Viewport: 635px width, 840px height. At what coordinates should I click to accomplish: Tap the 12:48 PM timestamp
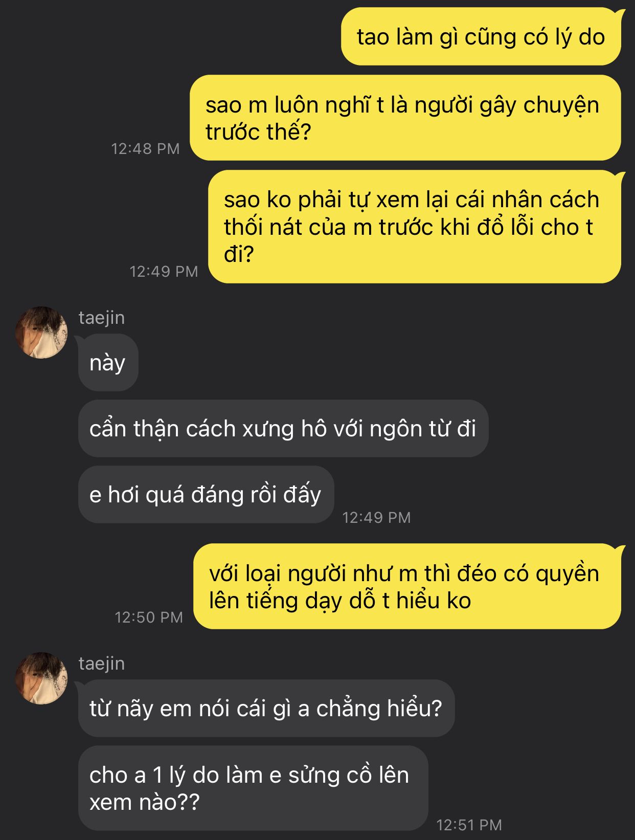tap(146, 149)
